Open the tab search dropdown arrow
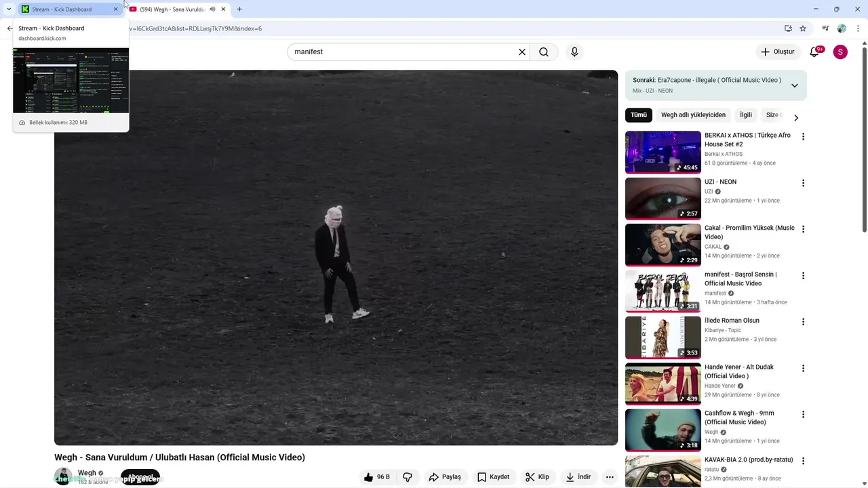The height and width of the screenshot is (488, 868). coord(9,9)
